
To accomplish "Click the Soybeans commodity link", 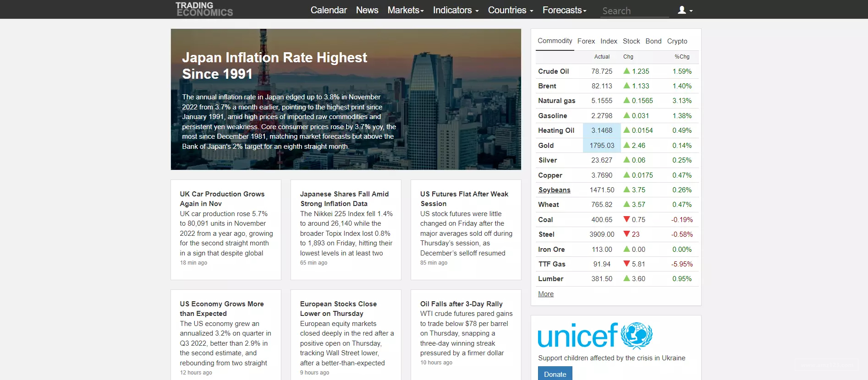I will [554, 190].
